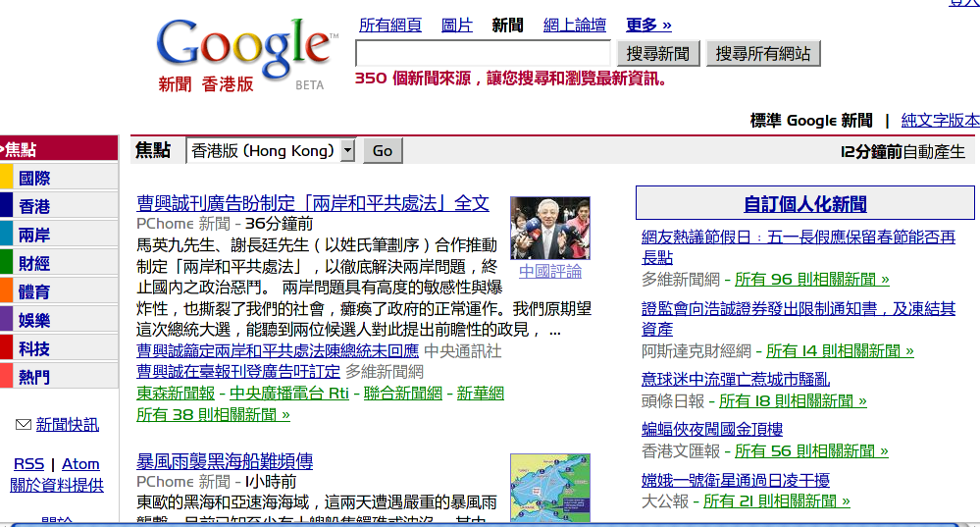Open article 曹興誠在臺報刊登廣告吁訂定
The width and height of the screenshot is (980, 527).
pos(238,372)
